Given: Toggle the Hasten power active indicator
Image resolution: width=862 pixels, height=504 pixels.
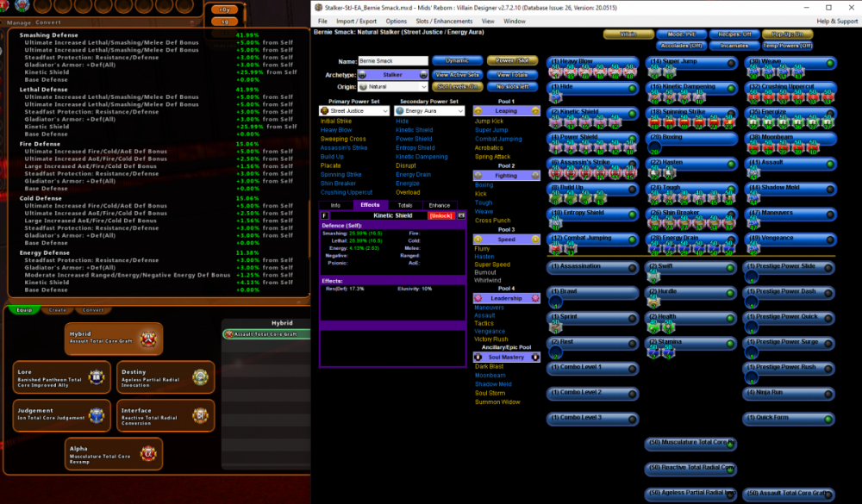Looking at the screenshot, I should coord(731,163).
